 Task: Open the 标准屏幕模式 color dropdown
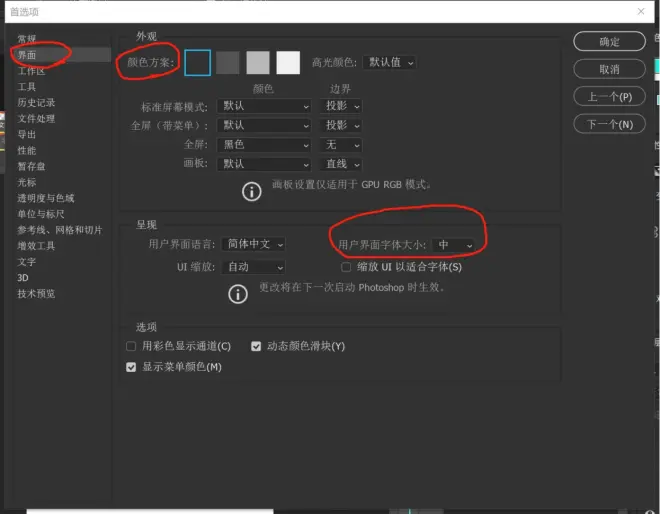pyautogui.click(x=264, y=106)
